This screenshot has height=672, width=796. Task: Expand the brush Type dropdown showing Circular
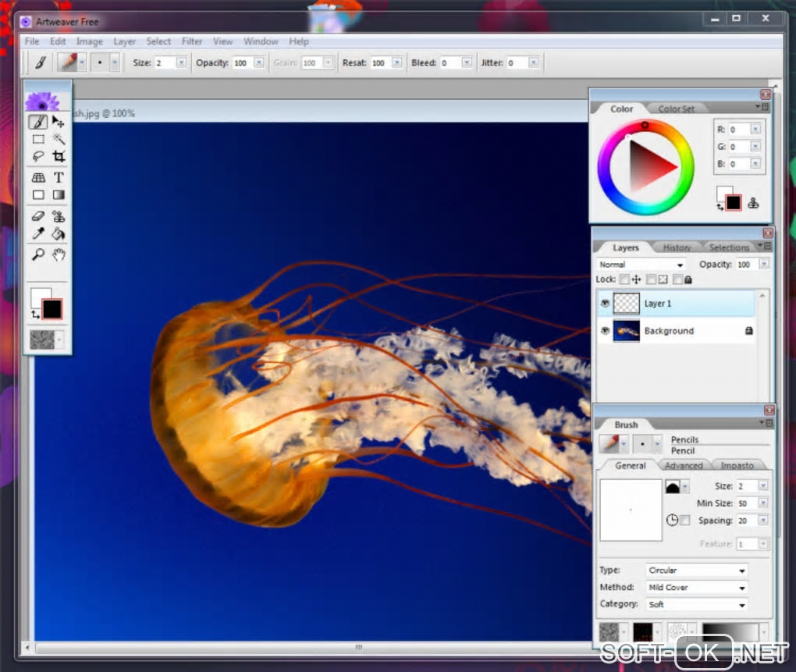pyautogui.click(x=696, y=571)
